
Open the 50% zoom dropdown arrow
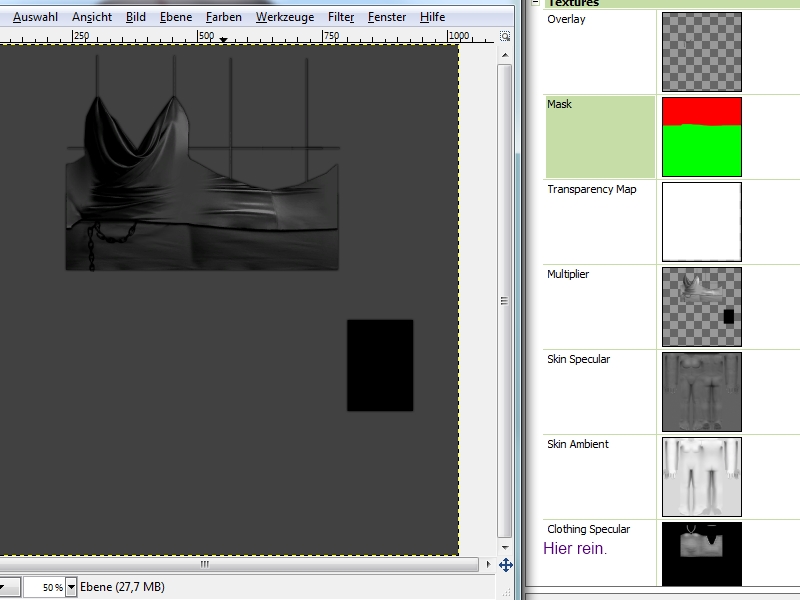pos(71,587)
